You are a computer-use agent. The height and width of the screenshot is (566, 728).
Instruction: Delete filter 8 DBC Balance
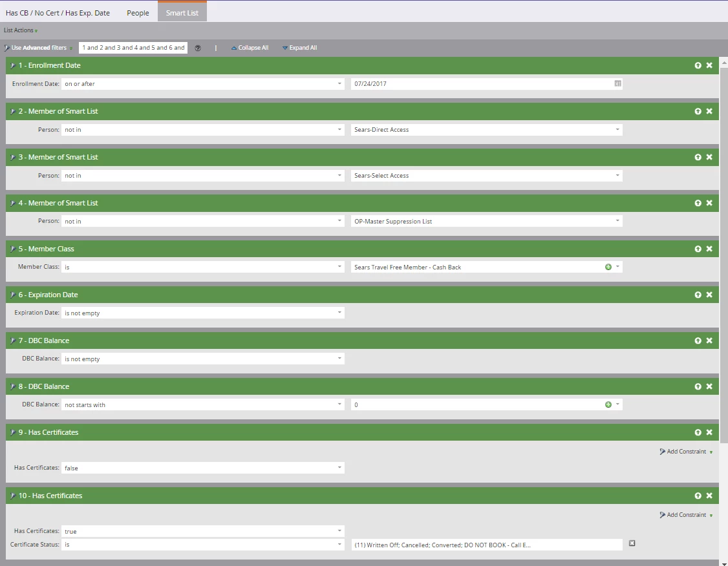tap(709, 386)
